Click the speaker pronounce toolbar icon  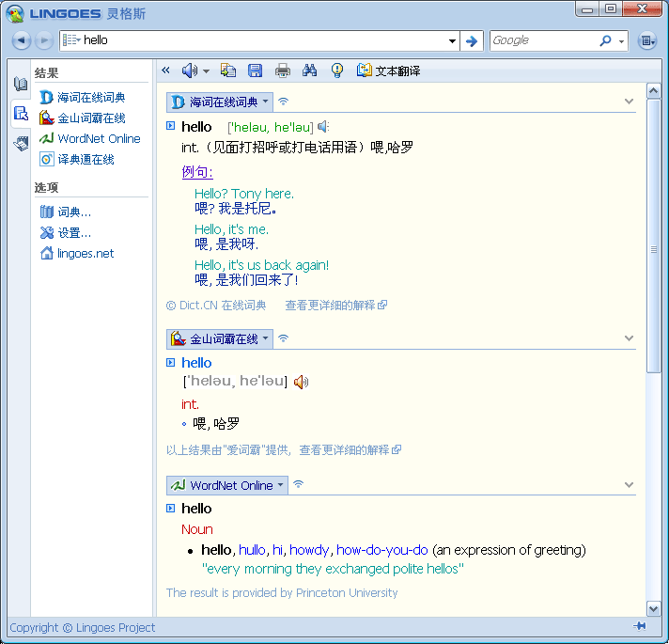(x=190, y=71)
